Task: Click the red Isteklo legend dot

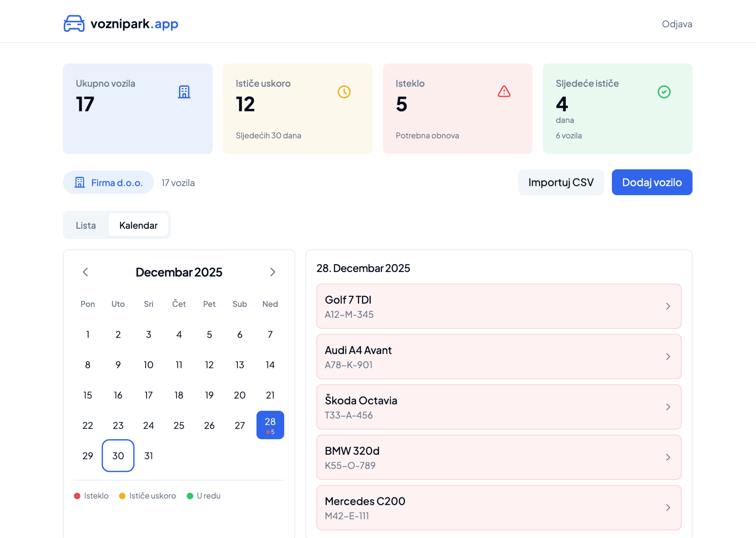Action: [77, 496]
